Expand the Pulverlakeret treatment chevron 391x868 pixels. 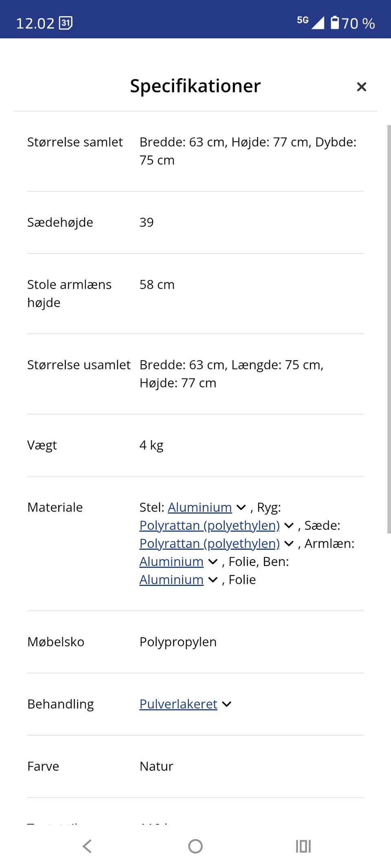(227, 704)
